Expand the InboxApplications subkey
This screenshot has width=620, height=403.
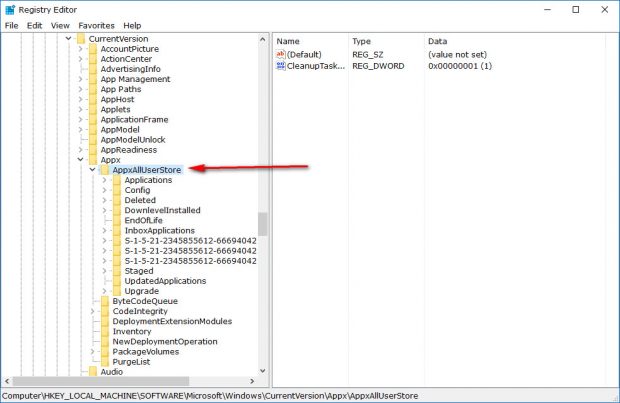104,230
